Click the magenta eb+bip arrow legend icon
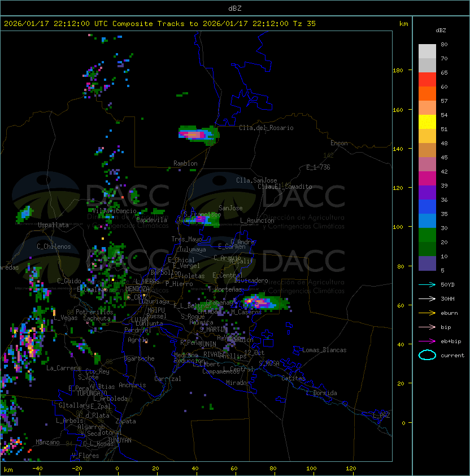This screenshot has width=470, height=476. click(427, 341)
